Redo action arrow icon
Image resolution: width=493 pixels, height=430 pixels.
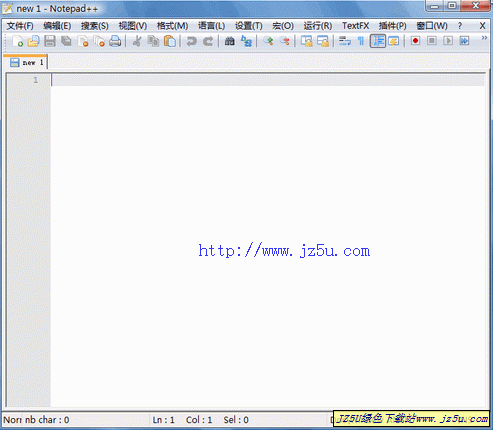point(208,41)
